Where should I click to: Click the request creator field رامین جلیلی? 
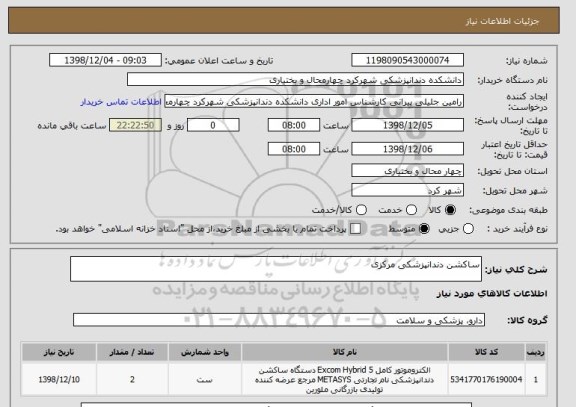[x=314, y=102]
